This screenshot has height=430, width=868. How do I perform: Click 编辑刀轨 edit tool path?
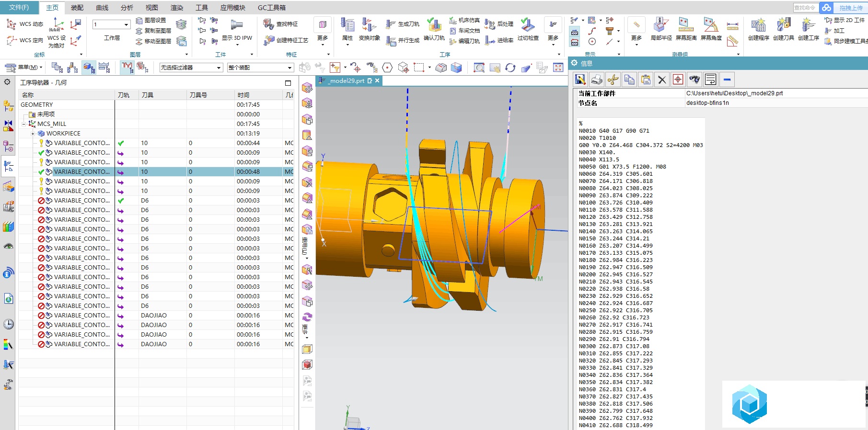pos(464,41)
